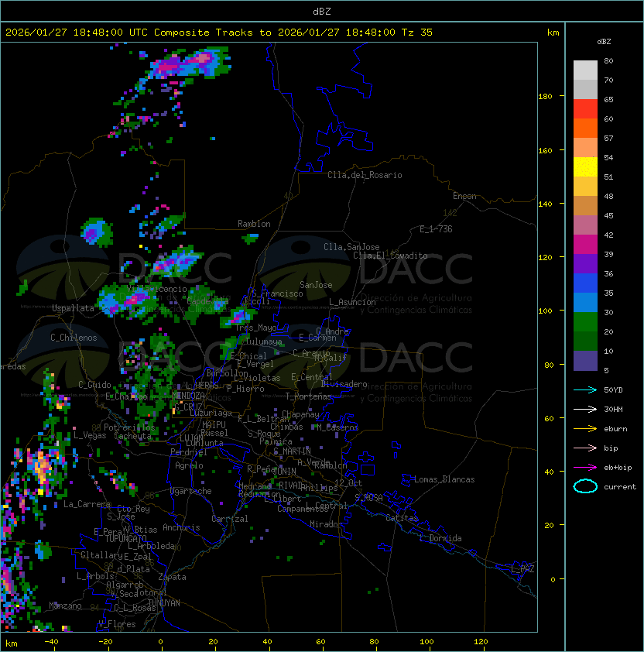This screenshot has width=644, height=652.
Task: Click the cyan 50YD arrow in legend
Action: click(x=585, y=389)
